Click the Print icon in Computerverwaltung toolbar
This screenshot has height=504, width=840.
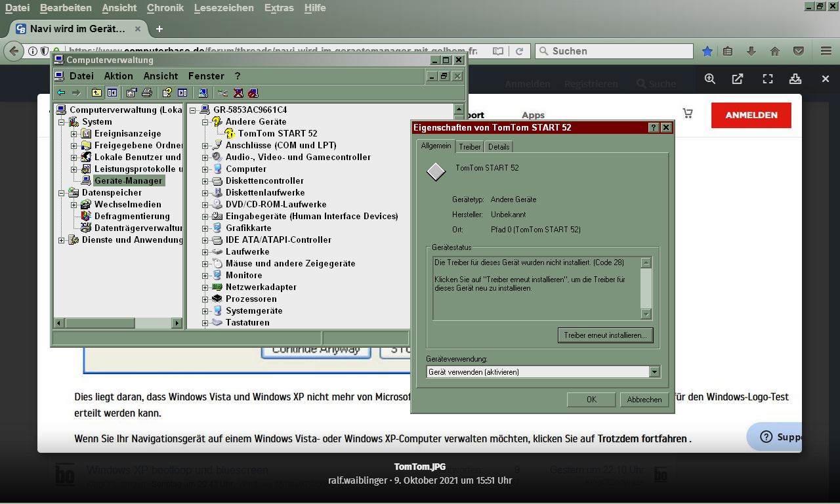[147, 93]
